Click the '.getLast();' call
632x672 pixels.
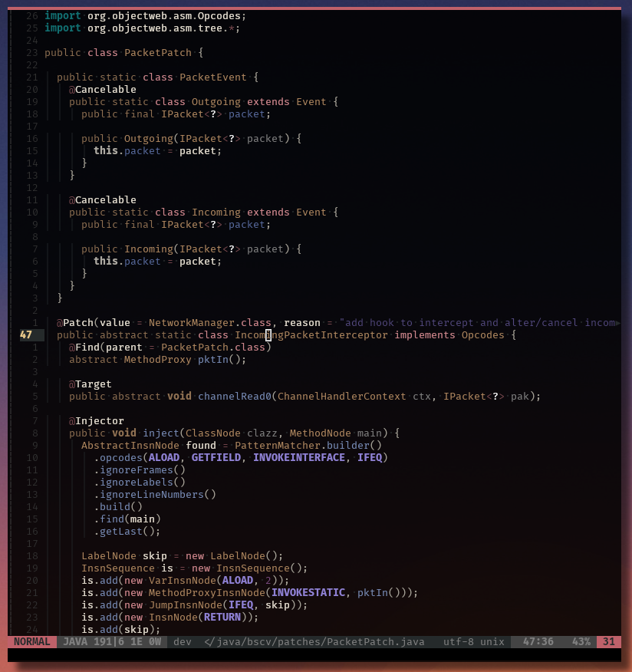127,532
